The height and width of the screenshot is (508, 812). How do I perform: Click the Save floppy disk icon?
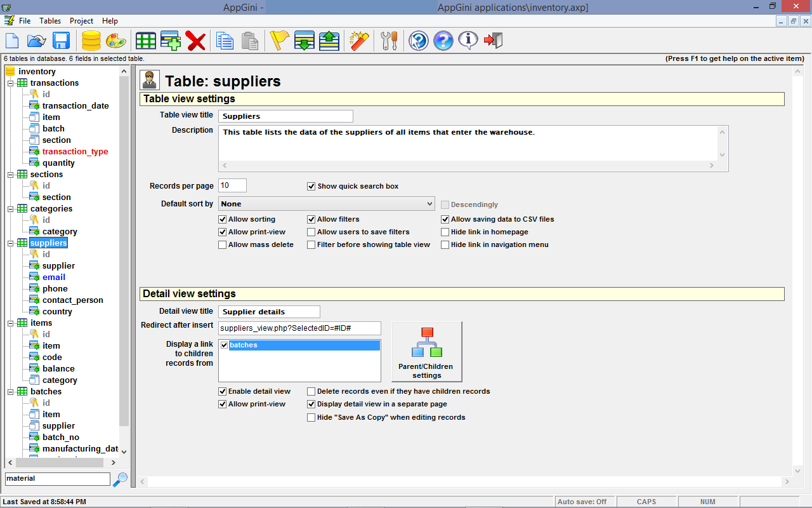[62, 41]
